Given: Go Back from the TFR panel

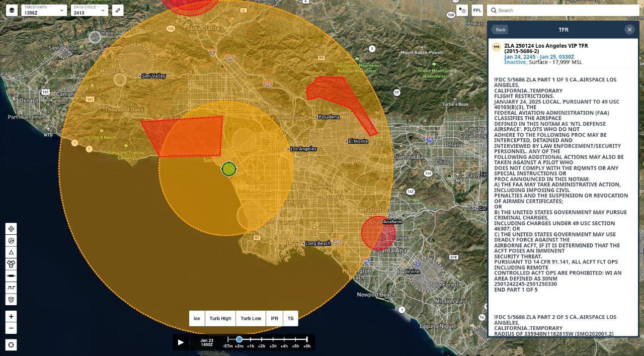Looking at the screenshot, I should coord(500,30).
